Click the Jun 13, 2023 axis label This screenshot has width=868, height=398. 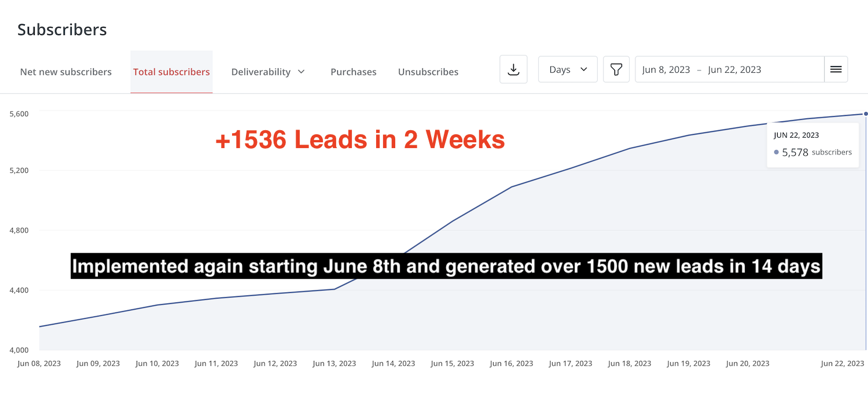pos(334,363)
